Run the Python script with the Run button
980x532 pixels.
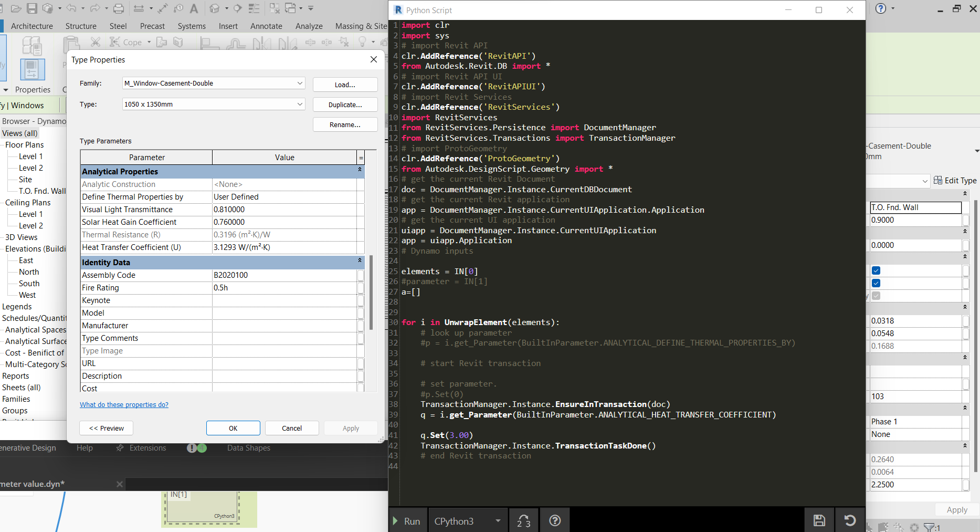[x=407, y=520]
